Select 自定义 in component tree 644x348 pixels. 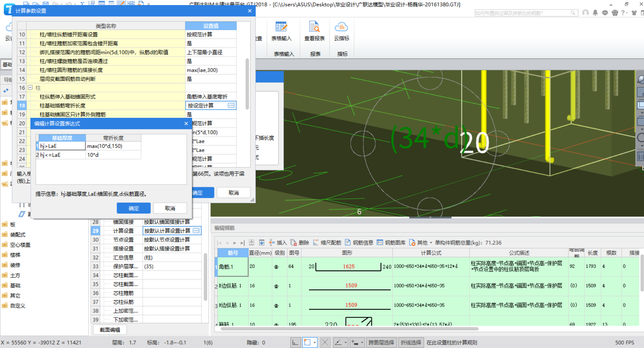click(18, 306)
